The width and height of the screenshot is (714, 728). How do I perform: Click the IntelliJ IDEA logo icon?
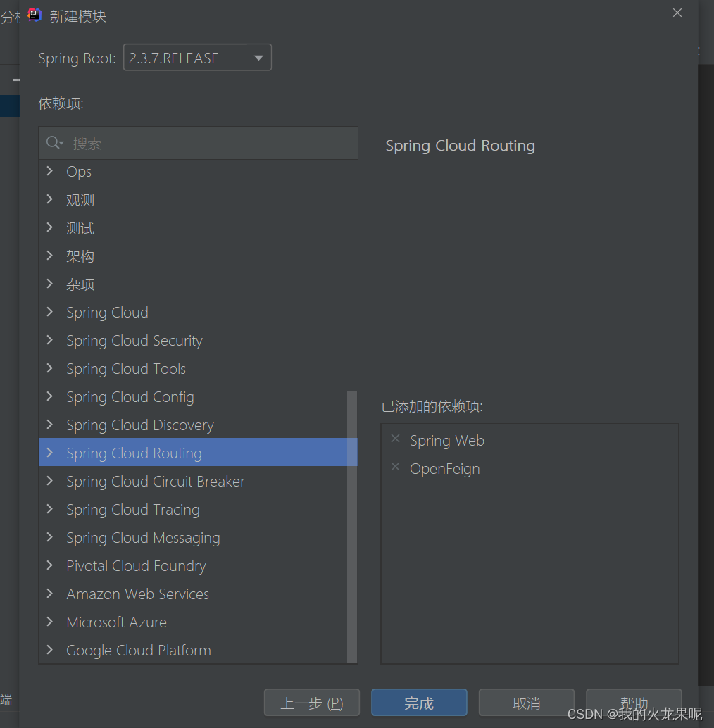(x=35, y=15)
